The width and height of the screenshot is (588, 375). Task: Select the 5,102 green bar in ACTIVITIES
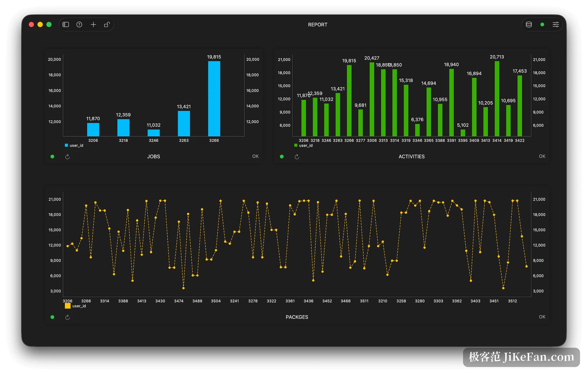pyautogui.click(x=463, y=133)
